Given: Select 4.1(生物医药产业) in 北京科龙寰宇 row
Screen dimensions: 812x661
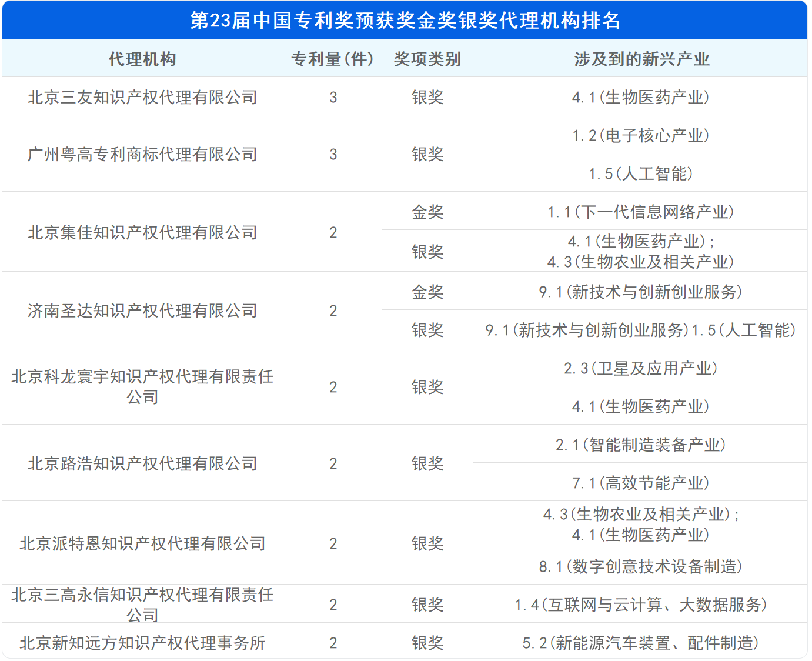Looking at the screenshot, I should coord(640,406).
